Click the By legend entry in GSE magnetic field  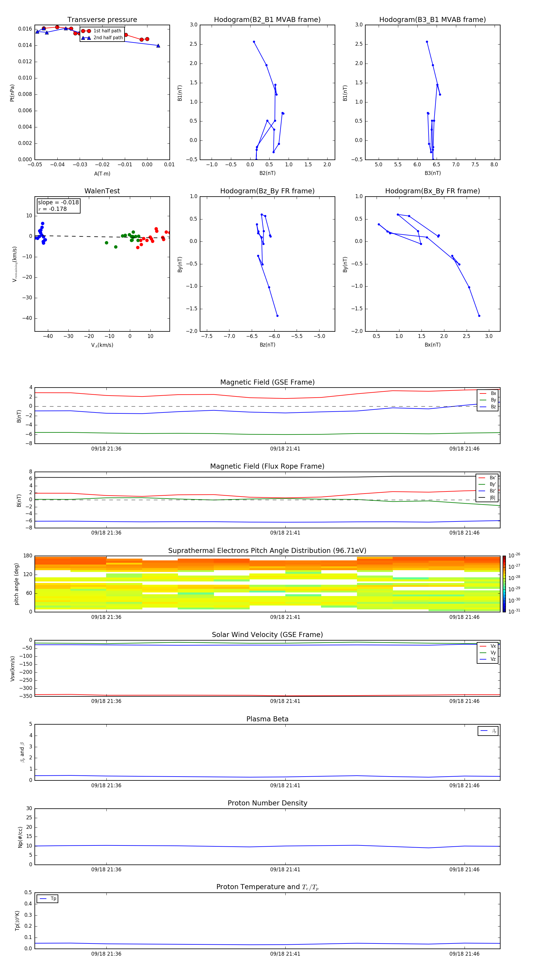[488, 400]
